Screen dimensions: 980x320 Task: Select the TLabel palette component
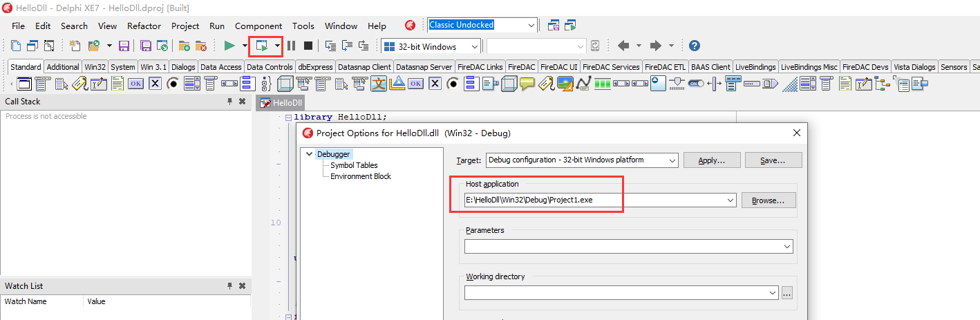pos(79,84)
